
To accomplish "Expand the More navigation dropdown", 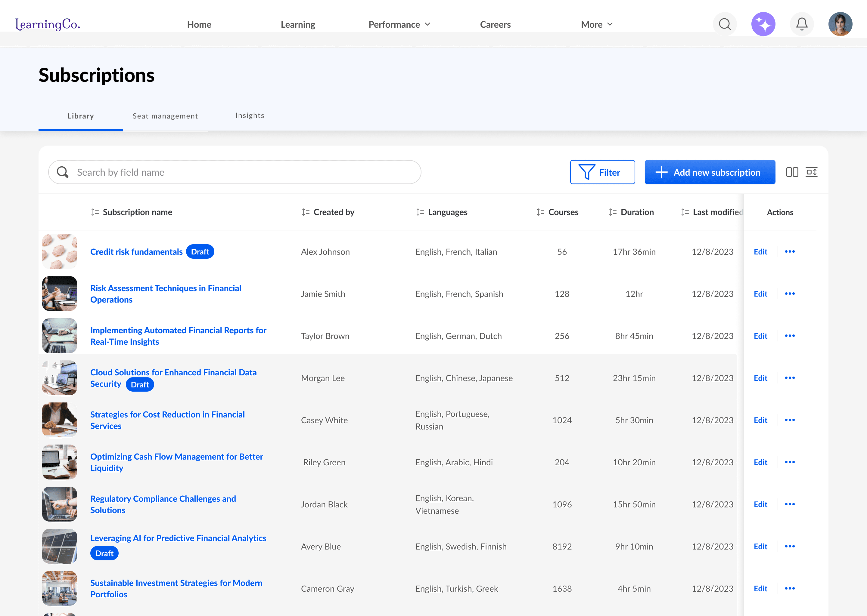I will coord(596,24).
